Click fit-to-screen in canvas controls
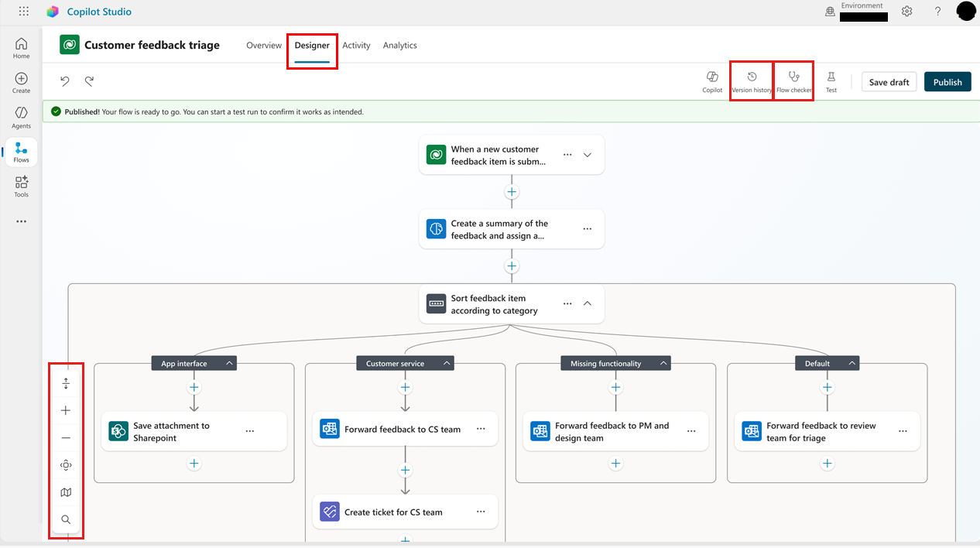This screenshot has width=980, height=548. (66, 464)
